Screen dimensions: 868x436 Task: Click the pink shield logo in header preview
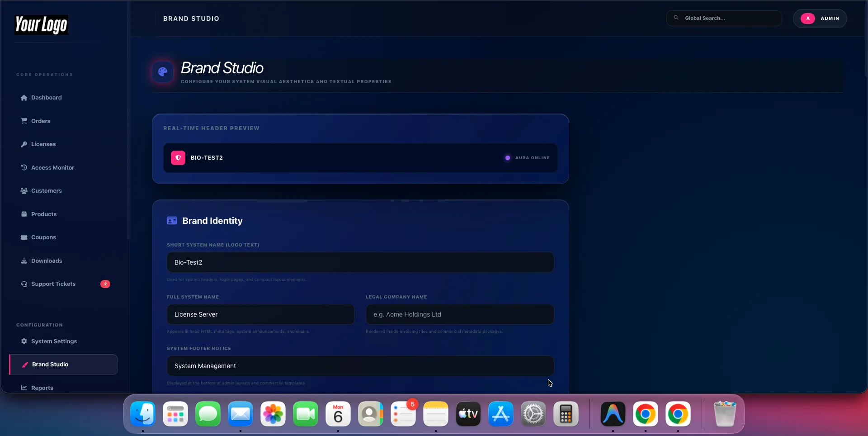(x=178, y=158)
